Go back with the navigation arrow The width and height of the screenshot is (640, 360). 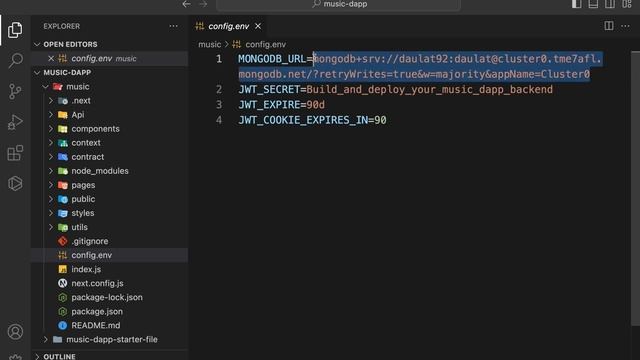tap(187, 4)
